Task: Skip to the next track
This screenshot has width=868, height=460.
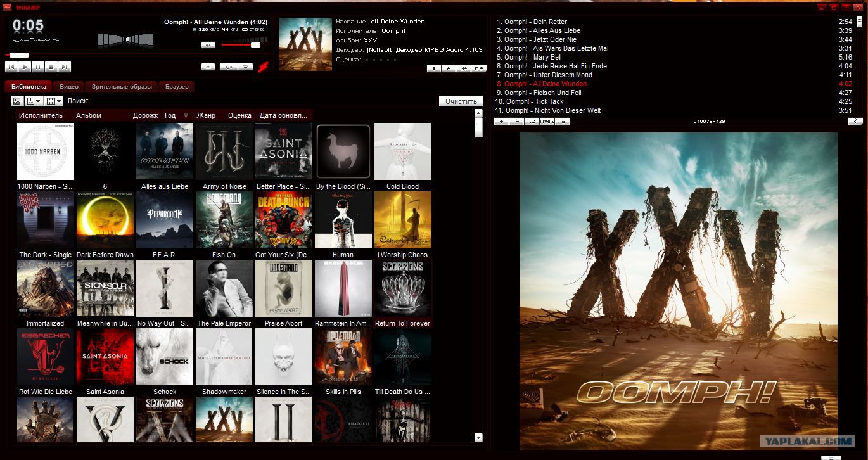Action: click(65, 67)
